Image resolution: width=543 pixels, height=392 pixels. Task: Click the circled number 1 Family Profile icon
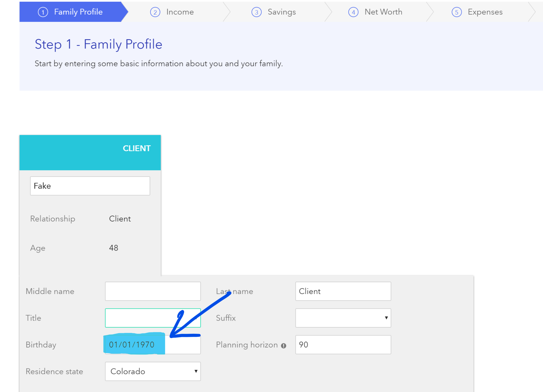pyautogui.click(x=43, y=12)
